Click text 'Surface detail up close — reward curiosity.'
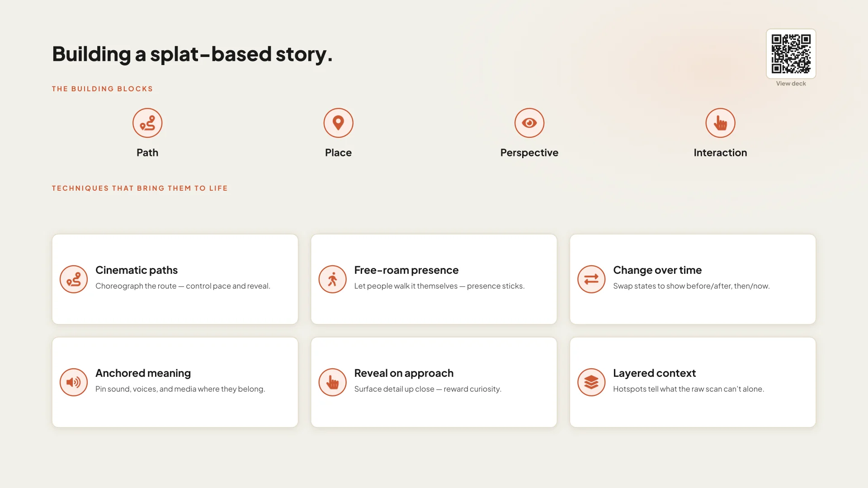The width and height of the screenshot is (868, 488). (x=428, y=389)
